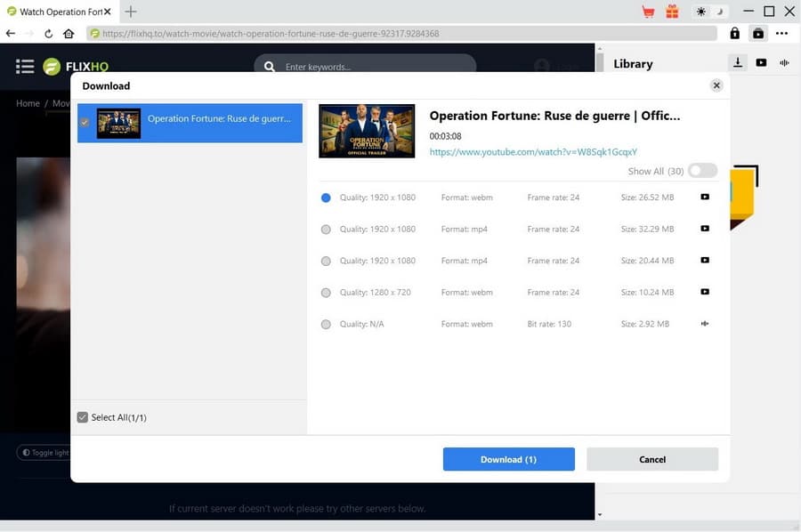Screen dimensions: 801x532
Task: Toggle the Show All (30) switch
Action: click(701, 171)
